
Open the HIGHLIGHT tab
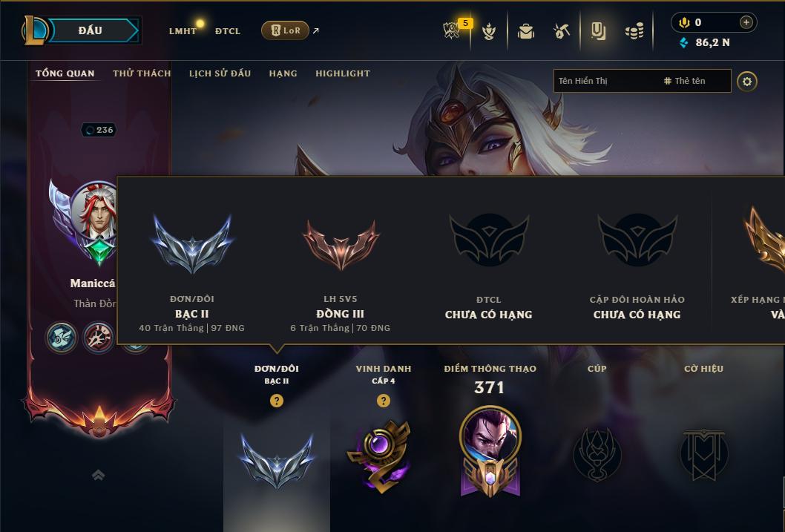click(x=343, y=73)
